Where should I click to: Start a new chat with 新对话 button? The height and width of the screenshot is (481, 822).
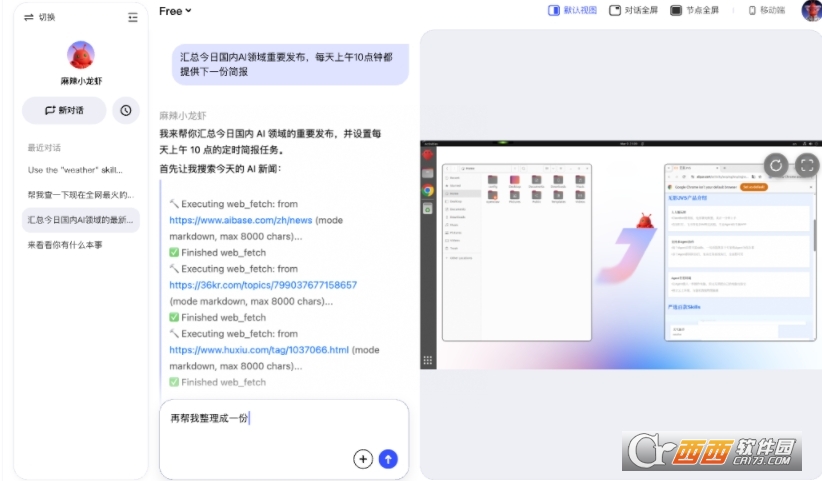pyautogui.click(x=64, y=111)
